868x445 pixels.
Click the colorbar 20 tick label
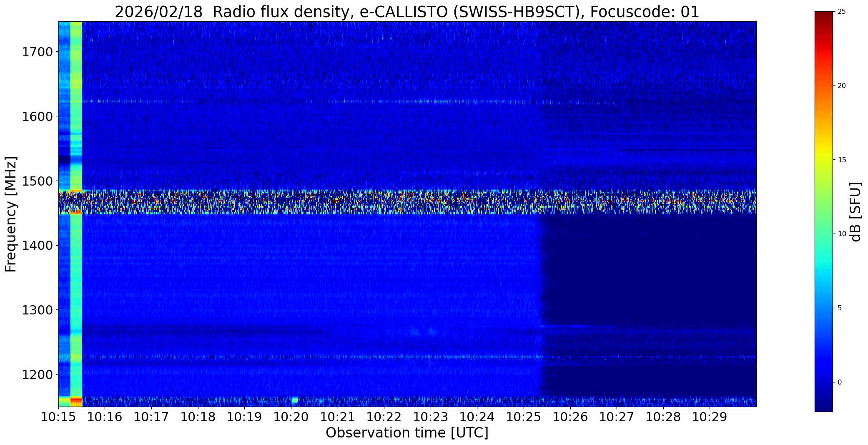coord(842,85)
